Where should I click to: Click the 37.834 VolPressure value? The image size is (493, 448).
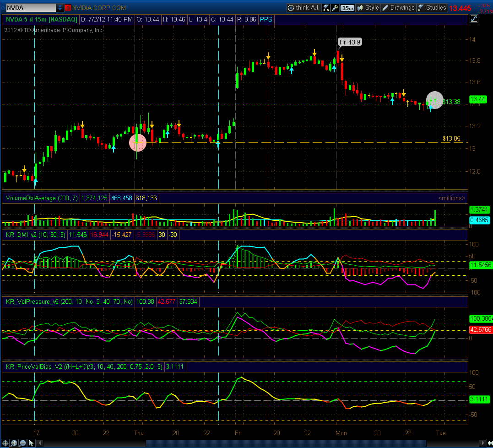[x=188, y=302]
